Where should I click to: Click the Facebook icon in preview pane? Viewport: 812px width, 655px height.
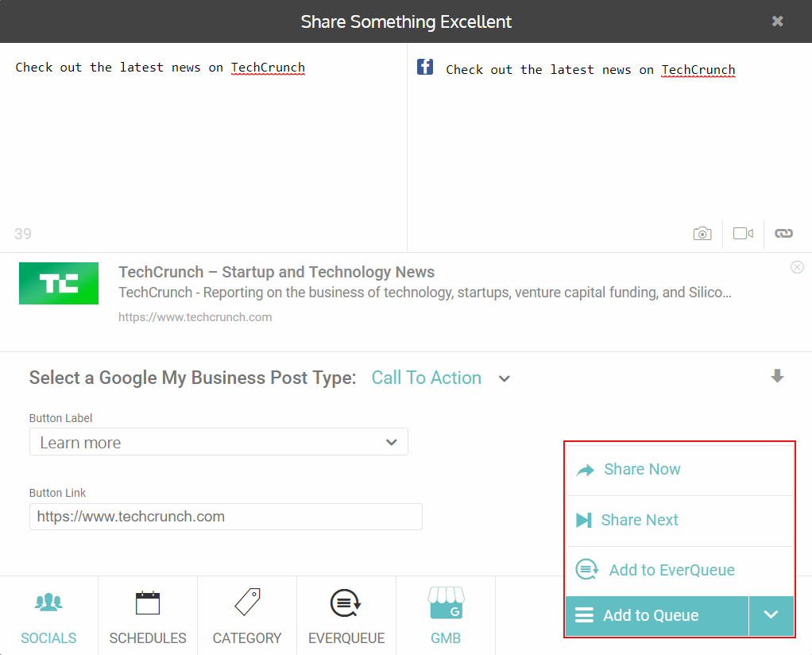(425, 67)
